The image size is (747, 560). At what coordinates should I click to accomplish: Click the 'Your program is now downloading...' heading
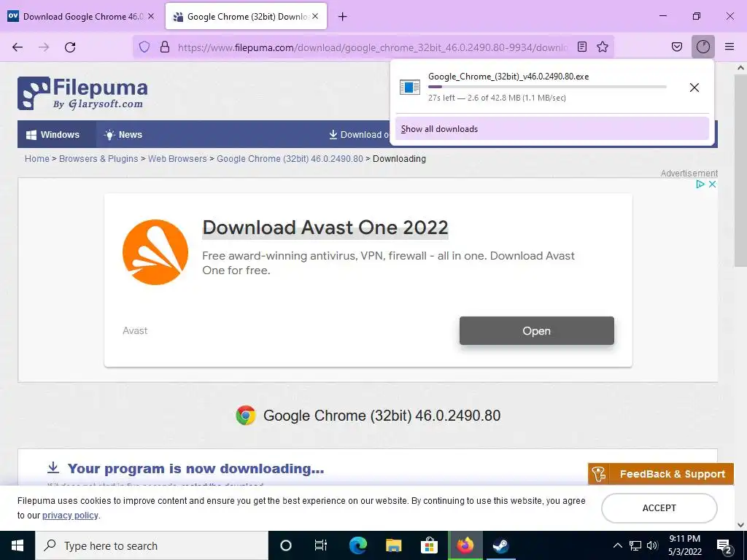(x=196, y=469)
